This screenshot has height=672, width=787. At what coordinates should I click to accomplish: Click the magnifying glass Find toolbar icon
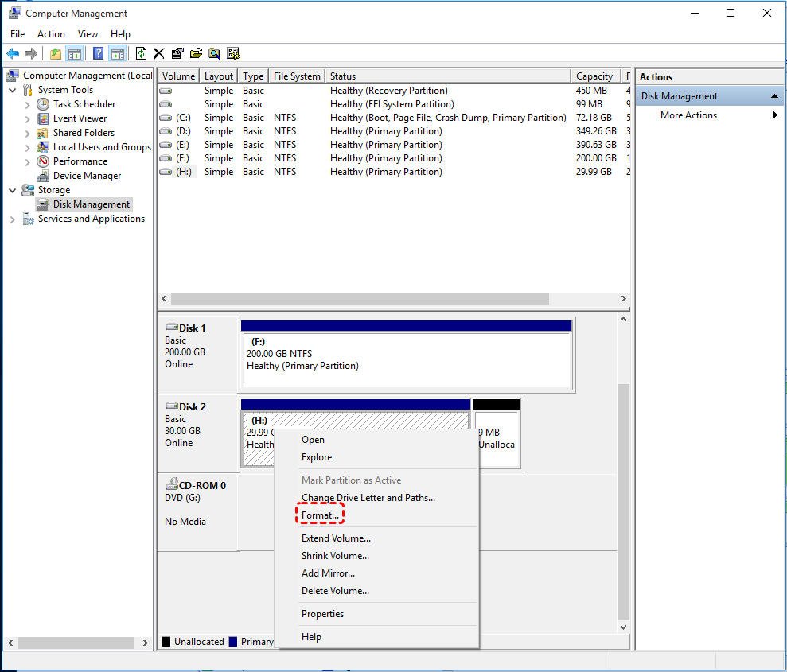(214, 53)
